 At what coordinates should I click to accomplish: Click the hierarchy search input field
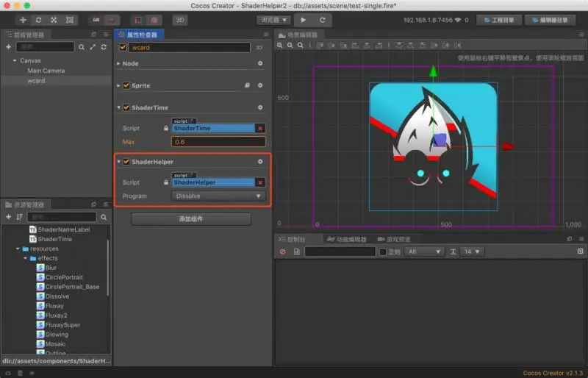coord(46,47)
